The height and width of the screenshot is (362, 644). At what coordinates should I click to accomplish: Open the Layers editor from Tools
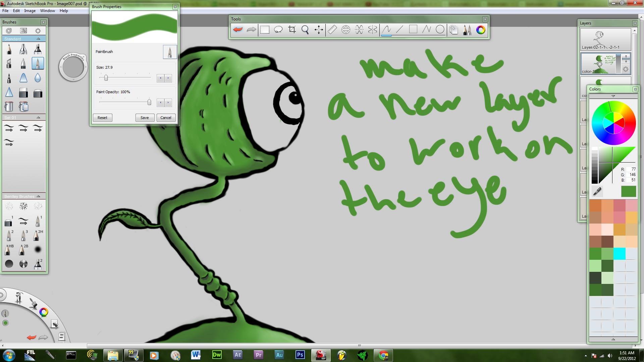click(x=454, y=30)
